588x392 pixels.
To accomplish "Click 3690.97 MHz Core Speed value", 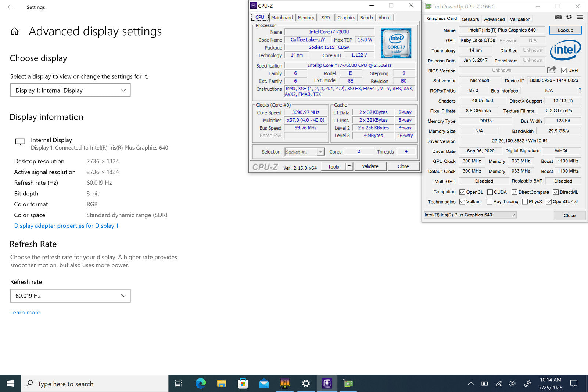I will tap(306, 112).
